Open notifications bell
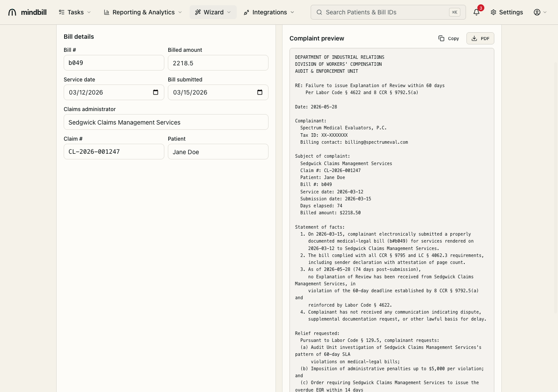The image size is (558, 392). coord(476,12)
